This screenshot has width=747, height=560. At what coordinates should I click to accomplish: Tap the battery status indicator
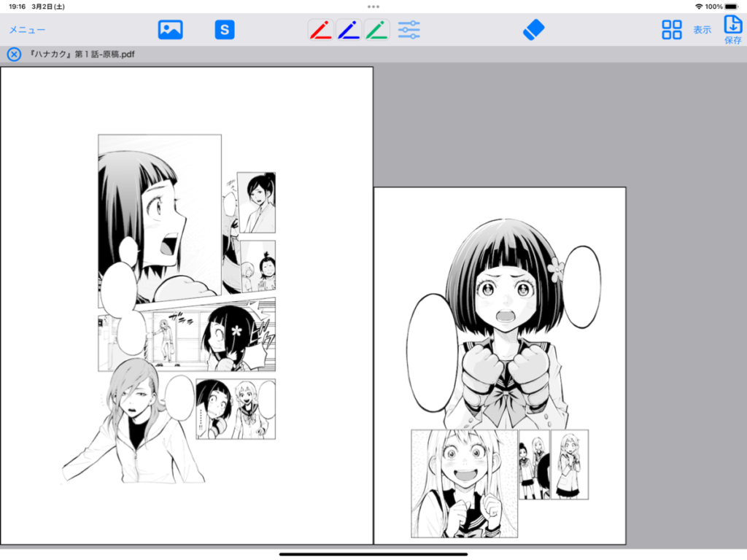point(731,7)
